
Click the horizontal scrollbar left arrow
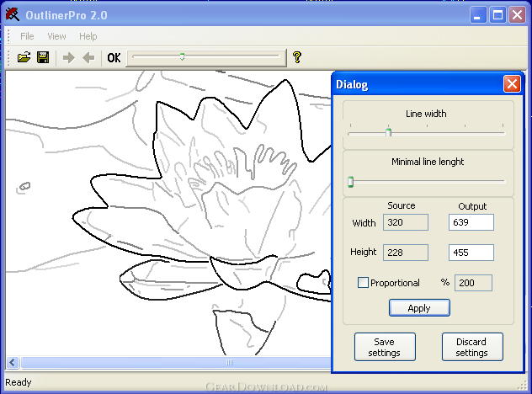pyautogui.click(x=13, y=363)
